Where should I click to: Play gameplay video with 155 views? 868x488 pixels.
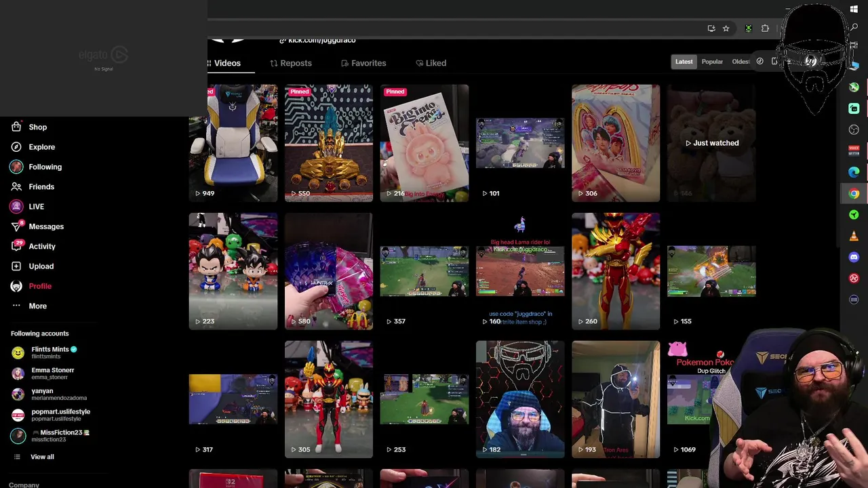711,271
